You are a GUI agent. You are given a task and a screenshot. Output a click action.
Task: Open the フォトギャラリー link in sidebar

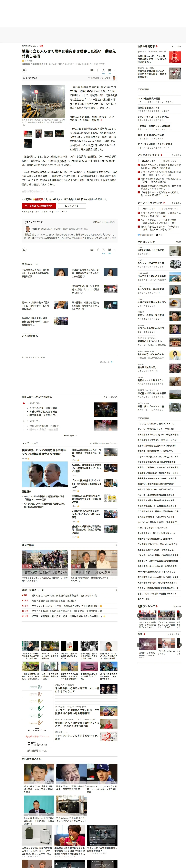point(174,634)
